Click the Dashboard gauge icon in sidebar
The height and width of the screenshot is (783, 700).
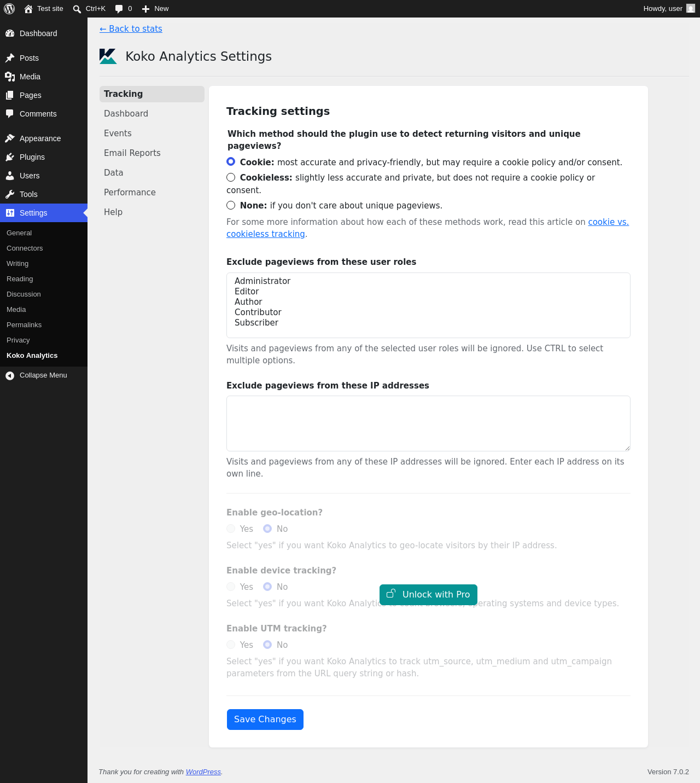(10, 33)
